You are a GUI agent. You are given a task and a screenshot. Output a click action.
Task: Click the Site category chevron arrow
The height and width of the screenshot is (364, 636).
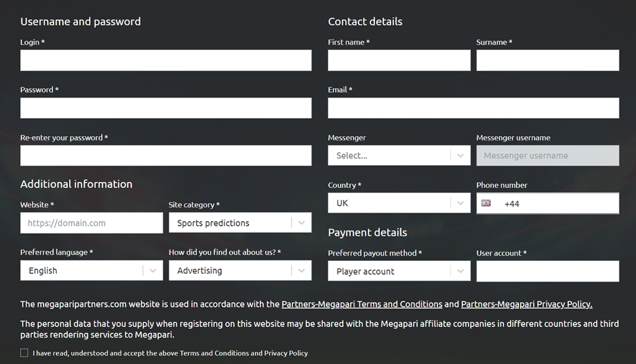tap(302, 223)
